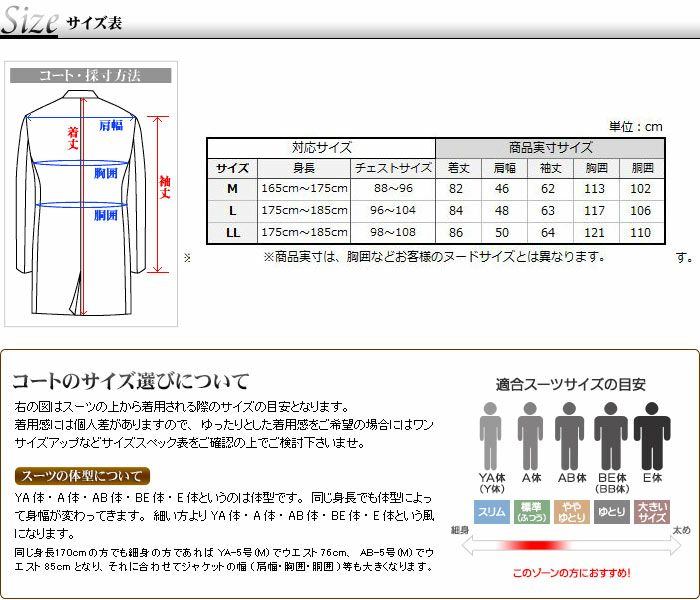Click the 対応サイズ table header
Image resolution: width=700 pixels, height=600 pixels.
coord(320,147)
